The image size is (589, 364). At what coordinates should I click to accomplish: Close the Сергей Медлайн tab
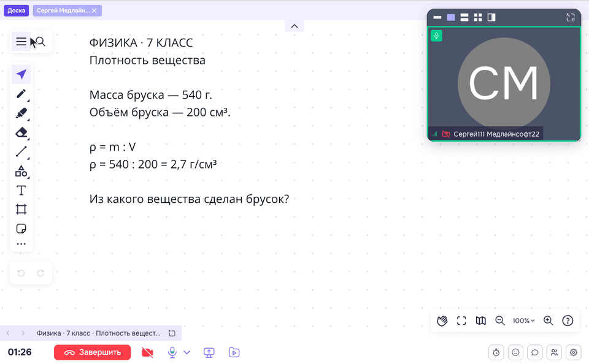pos(94,10)
